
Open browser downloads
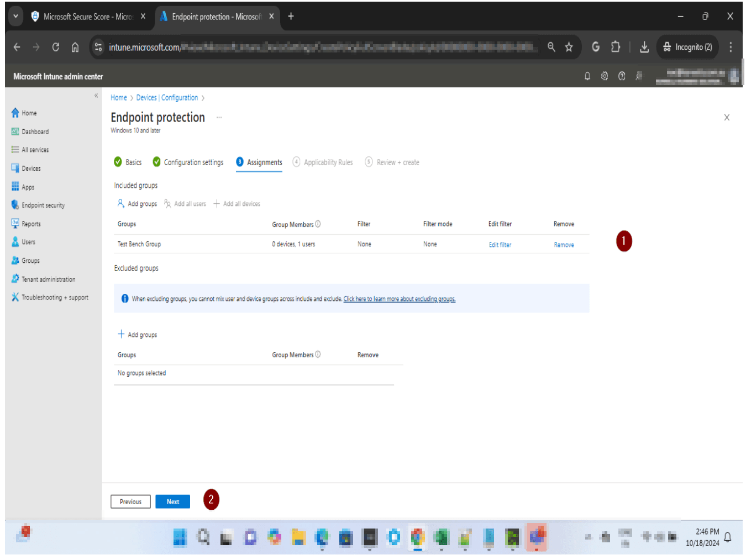point(644,47)
